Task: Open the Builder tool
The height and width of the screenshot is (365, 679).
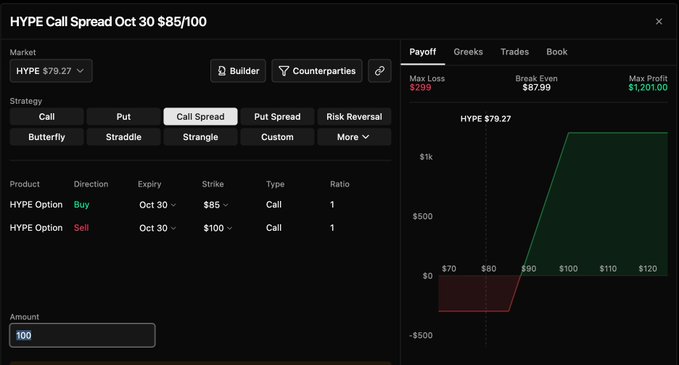Action: [x=238, y=71]
